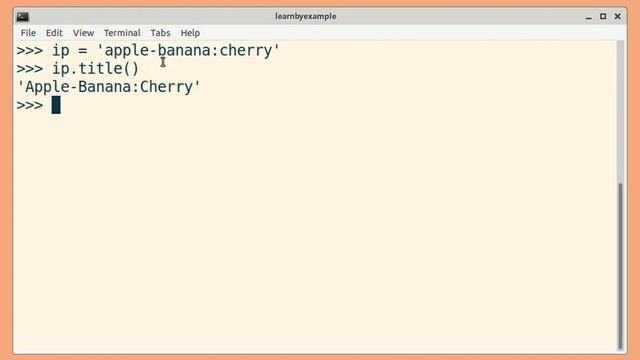Screen dimensions: 640x360
Task: Open the Tabs menu
Action: 160,33
